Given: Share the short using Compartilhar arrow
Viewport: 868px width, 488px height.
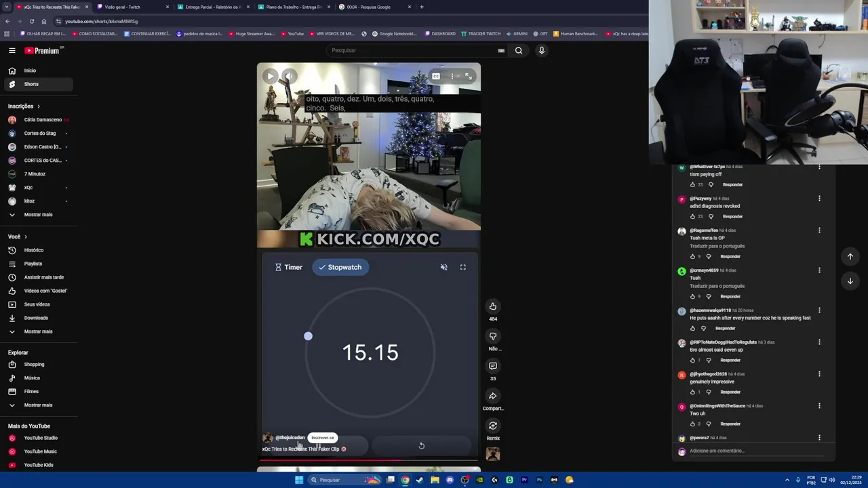Looking at the screenshot, I should pos(493,396).
